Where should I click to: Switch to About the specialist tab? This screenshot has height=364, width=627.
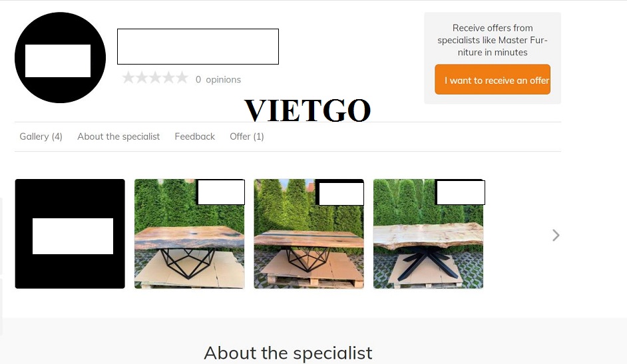coord(118,136)
